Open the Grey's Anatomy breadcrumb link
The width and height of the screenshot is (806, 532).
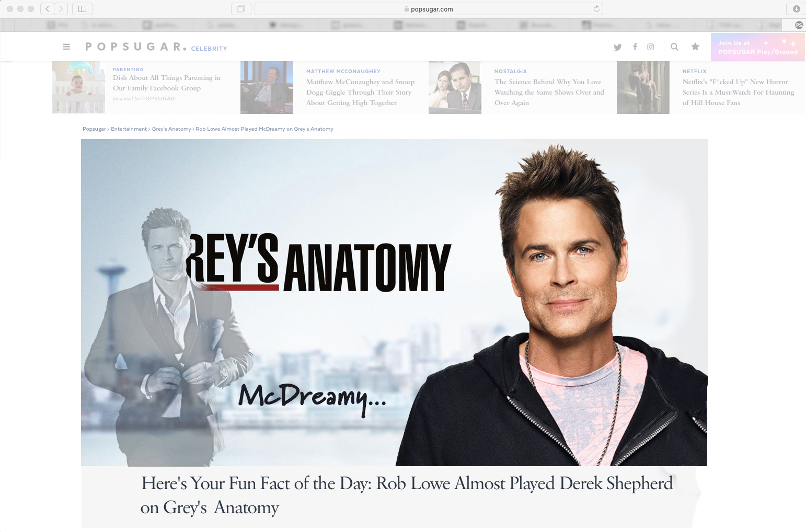[x=171, y=129]
